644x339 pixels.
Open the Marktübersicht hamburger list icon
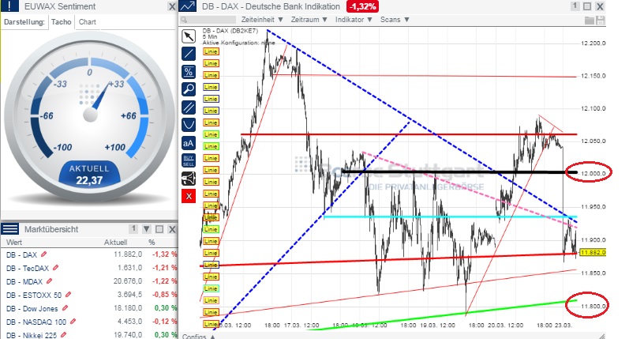click(x=10, y=229)
